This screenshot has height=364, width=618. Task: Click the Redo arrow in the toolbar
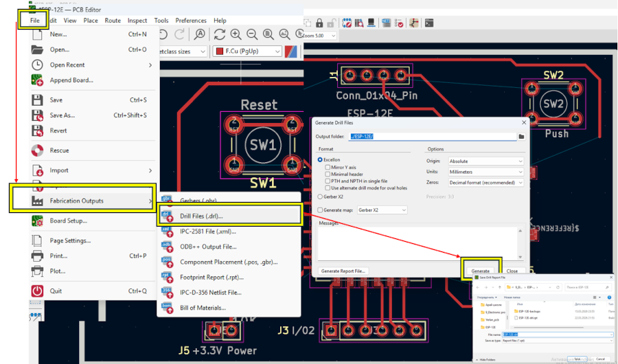pyautogui.click(x=179, y=35)
